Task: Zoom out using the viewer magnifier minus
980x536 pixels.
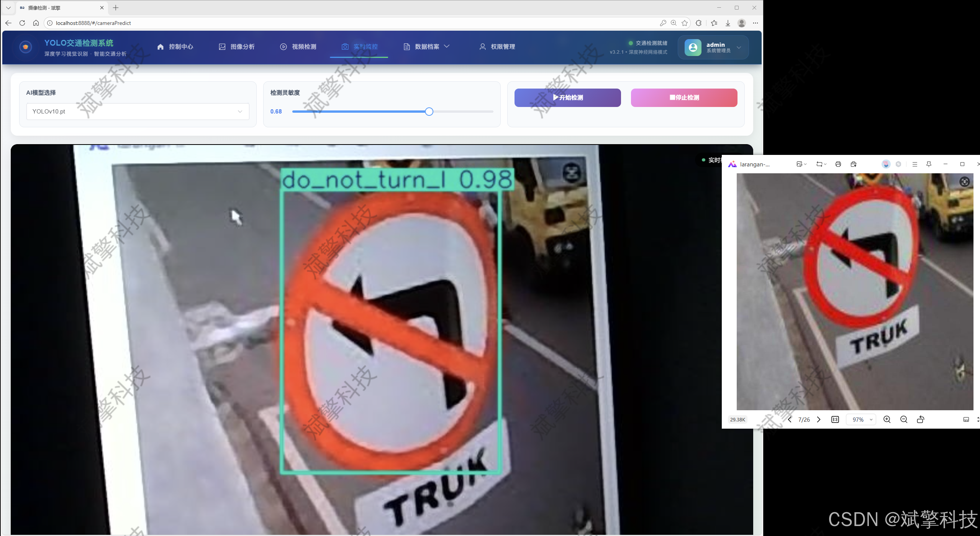Action: pyautogui.click(x=903, y=419)
